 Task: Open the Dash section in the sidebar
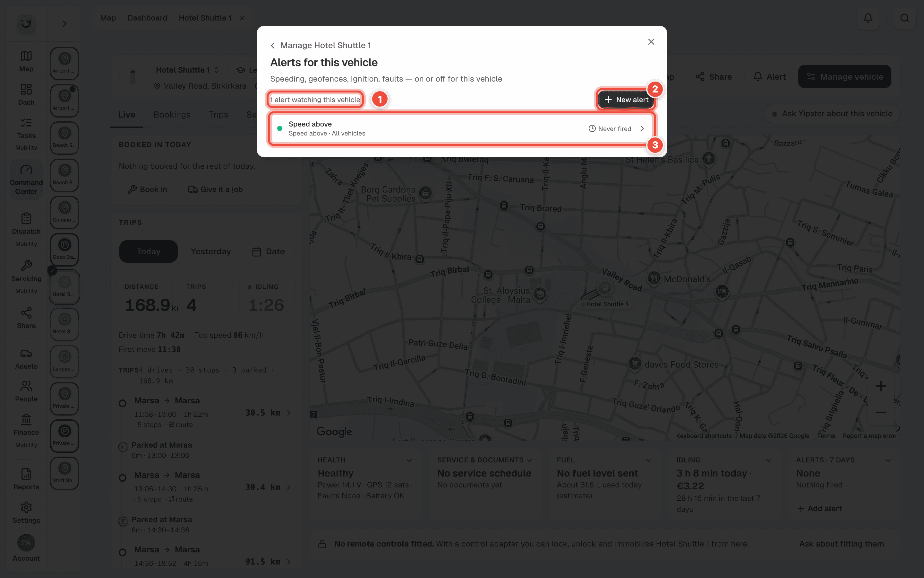pos(26,94)
